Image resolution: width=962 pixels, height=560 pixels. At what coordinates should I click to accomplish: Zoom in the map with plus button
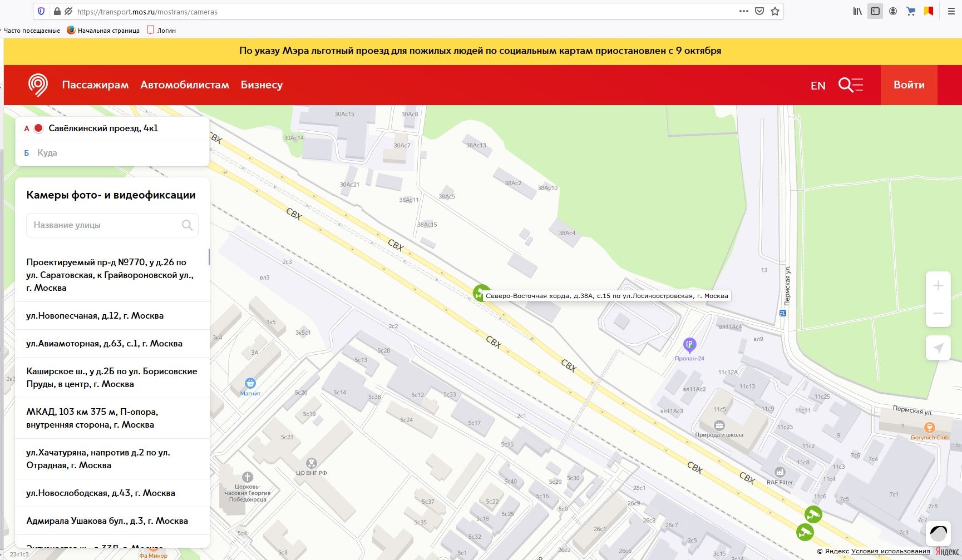pyautogui.click(x=938, y=286)
